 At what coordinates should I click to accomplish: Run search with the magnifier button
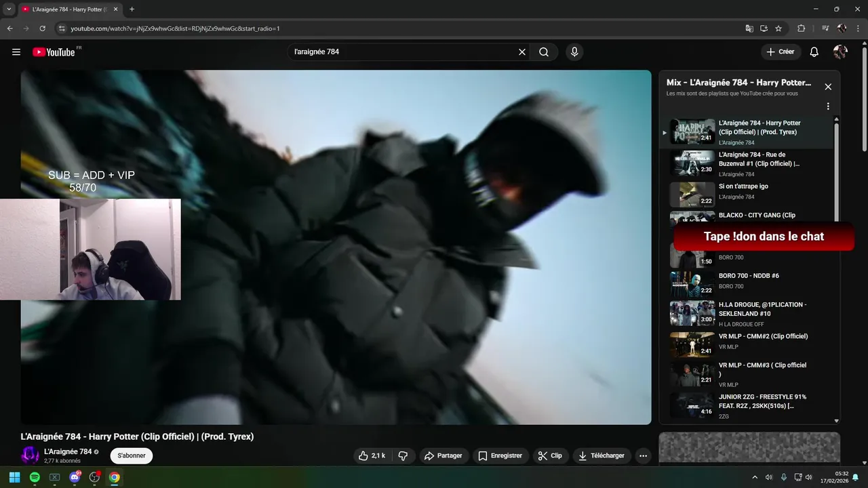click(x=544, y=52)
